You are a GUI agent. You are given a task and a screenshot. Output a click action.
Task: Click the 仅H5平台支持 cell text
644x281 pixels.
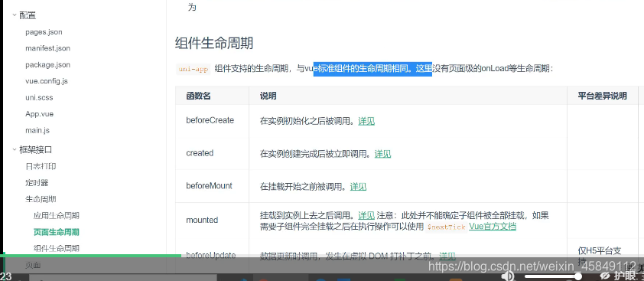pyautogui.click(x=599, y=255)
